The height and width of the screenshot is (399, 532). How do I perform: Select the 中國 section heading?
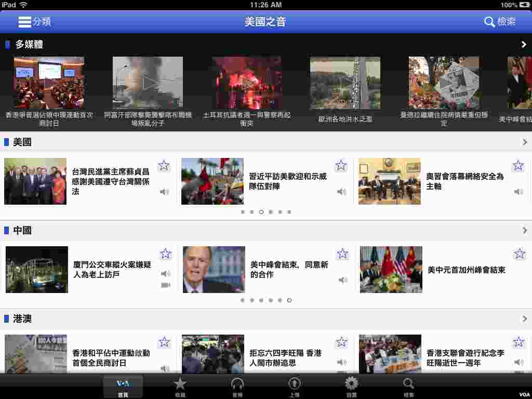[x=22, y=230]
